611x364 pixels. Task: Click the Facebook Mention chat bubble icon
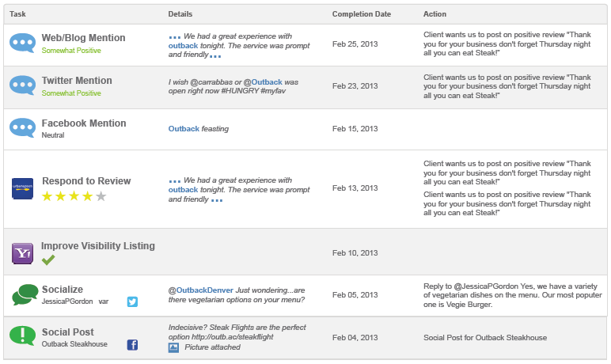point(23,128)
